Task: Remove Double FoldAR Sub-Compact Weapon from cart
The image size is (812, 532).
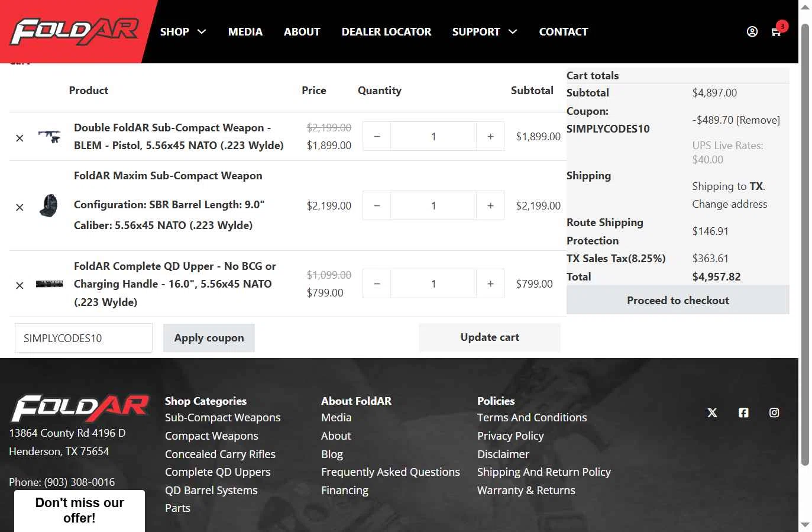Action: (20, 138)
